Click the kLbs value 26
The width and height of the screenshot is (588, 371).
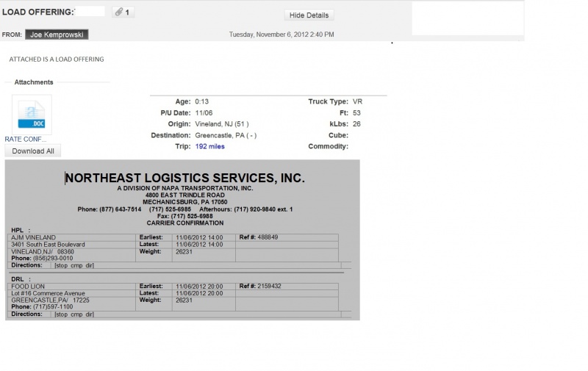356,124
